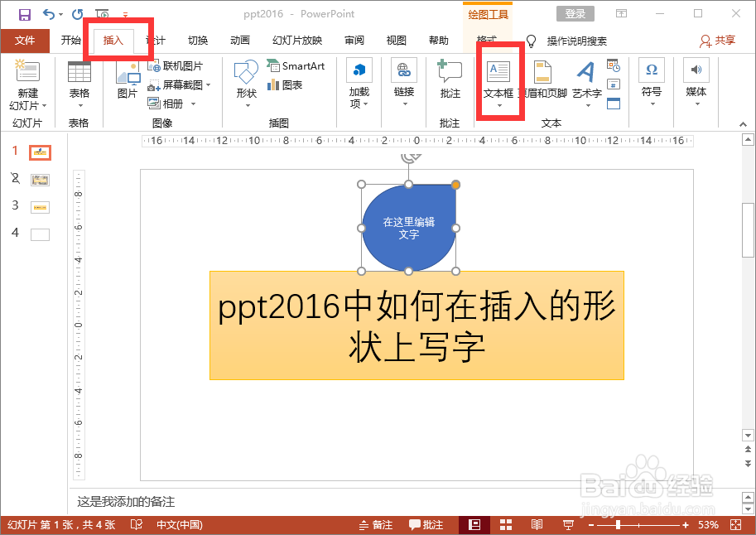Click the 登录 sign-in button
The height and width of the screenshot is (535, 756).
pyautogui.click(x=575, y=13)
